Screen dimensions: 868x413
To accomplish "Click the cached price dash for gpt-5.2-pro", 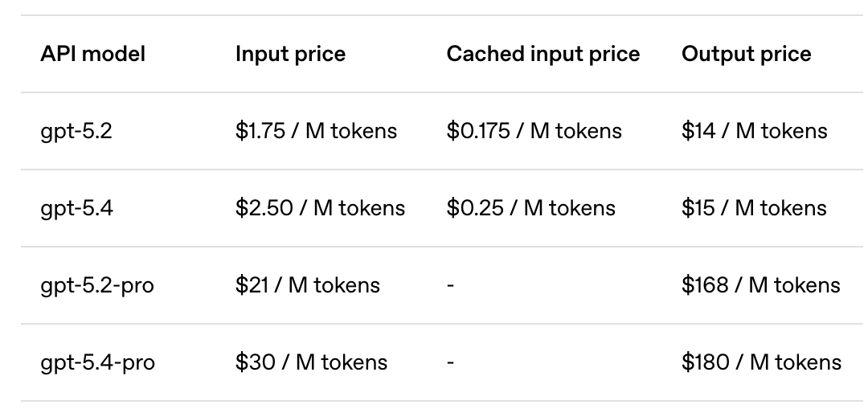I will pyautogui.click(x=451, y=285).
